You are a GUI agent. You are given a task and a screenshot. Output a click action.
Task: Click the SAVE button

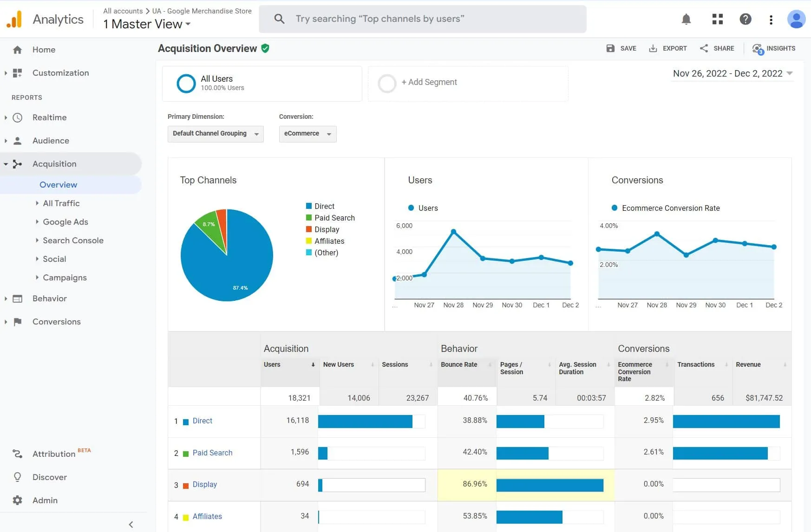tap(621, 48)
